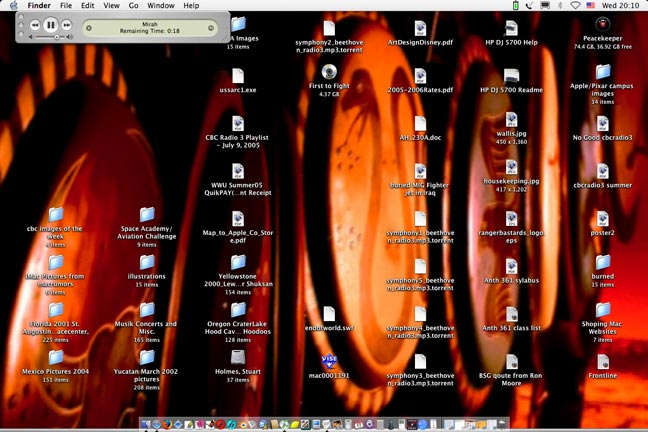Select the Anth 361 class list icon
The image size is (648, 432).
click(x=511, y=314)
